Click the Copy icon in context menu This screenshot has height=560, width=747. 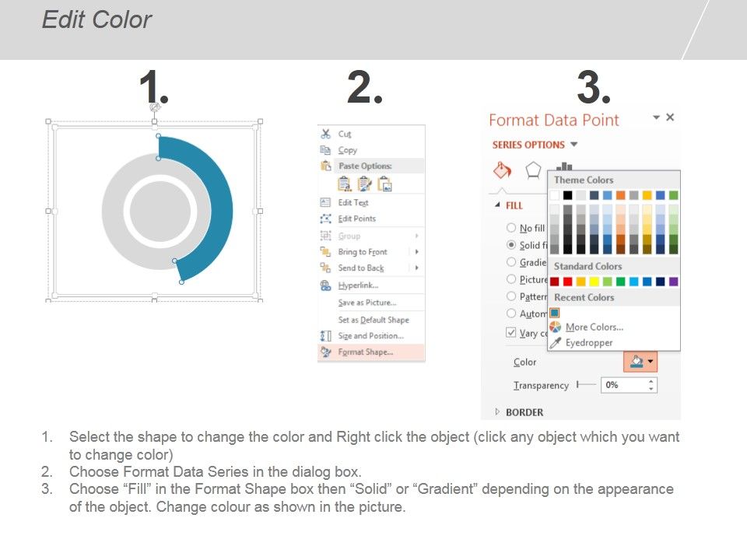pyautogui.click(x=325, y=150)
